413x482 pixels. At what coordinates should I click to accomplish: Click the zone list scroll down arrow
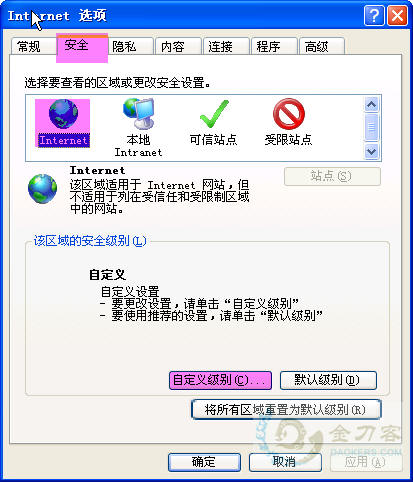tap(371, 152)
